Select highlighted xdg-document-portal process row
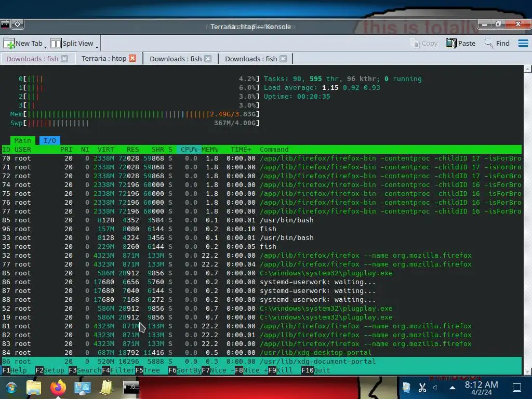Image resolution: width=532 pixels, height=399 pixels. pyautogui.click(x=262, y=362)
